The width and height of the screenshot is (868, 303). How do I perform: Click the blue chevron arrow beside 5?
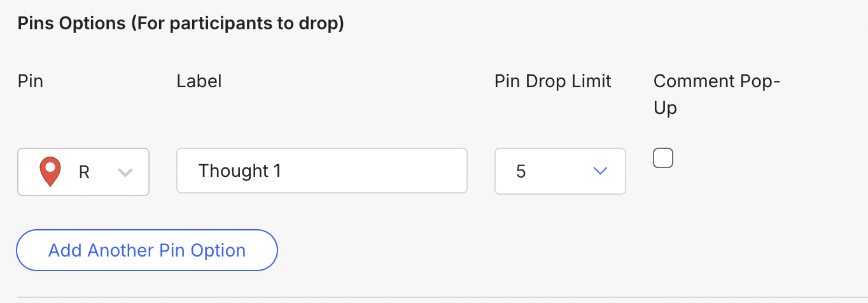(x=600, y=171)
